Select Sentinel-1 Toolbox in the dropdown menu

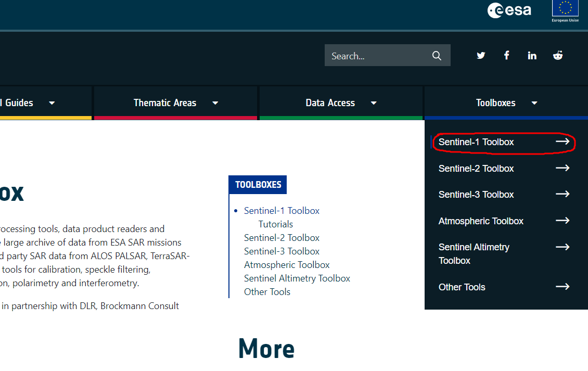[476, 142]
